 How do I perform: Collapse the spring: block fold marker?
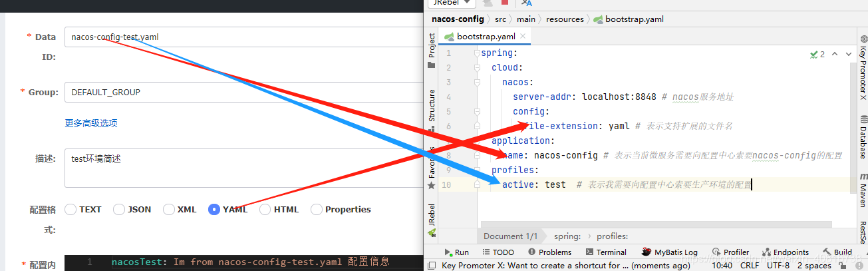[x=478, y=53]
